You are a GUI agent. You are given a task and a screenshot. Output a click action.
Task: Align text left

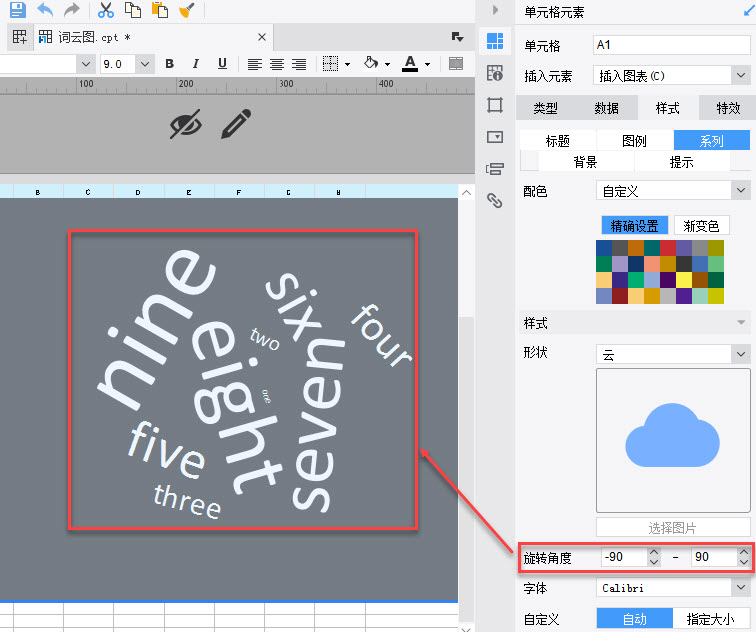pyautogui.click(x=254, y=64)
